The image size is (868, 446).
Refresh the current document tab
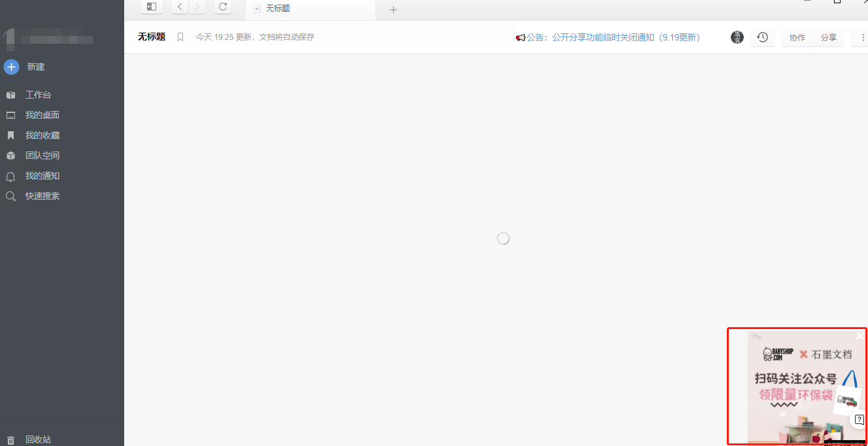tap(222, 7)
